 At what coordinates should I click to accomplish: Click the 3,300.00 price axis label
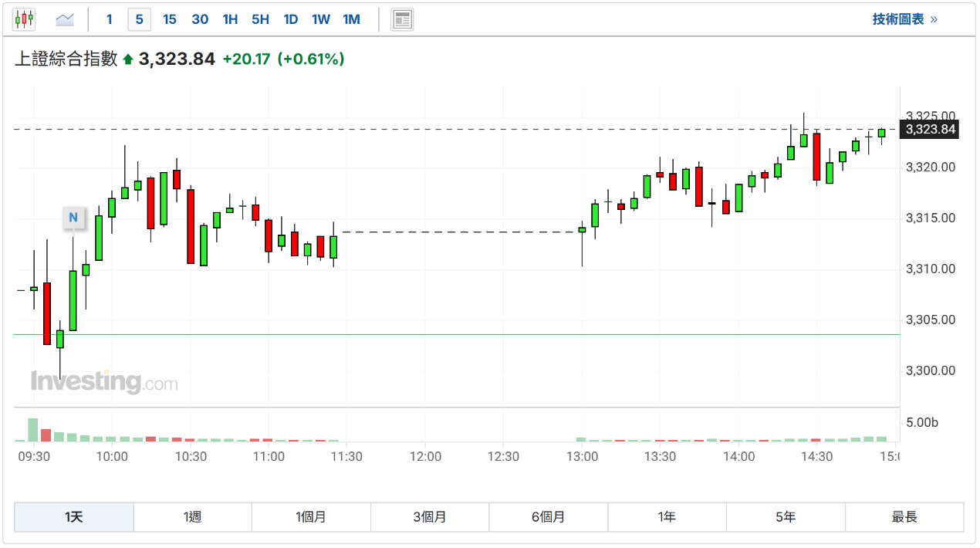[x=930, y=370]
